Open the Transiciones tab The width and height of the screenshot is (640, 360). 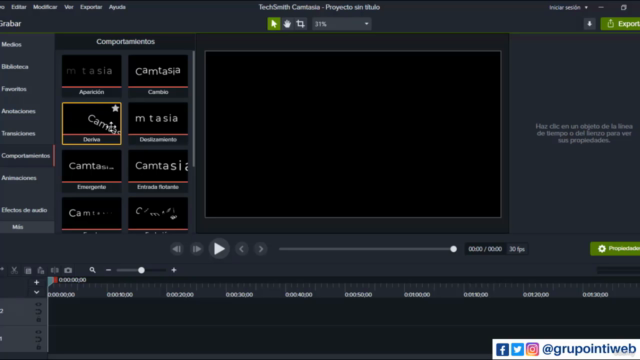(18, 133)
